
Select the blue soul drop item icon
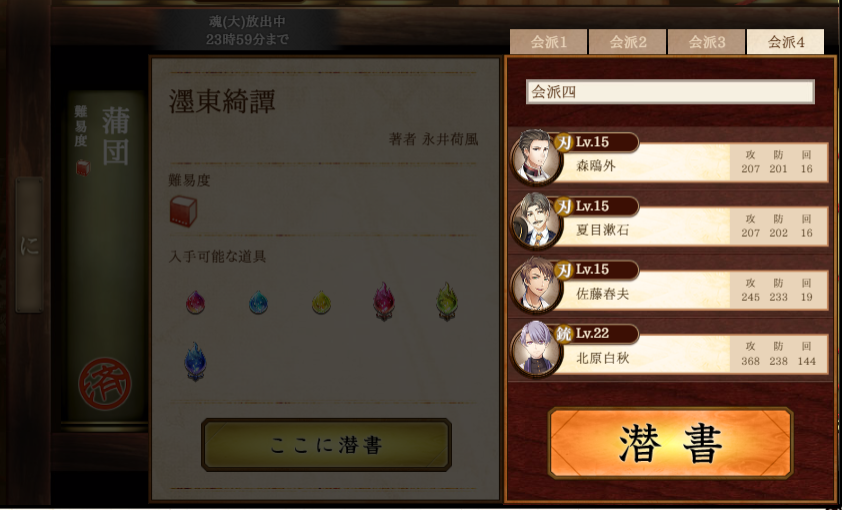coord(258,302)
